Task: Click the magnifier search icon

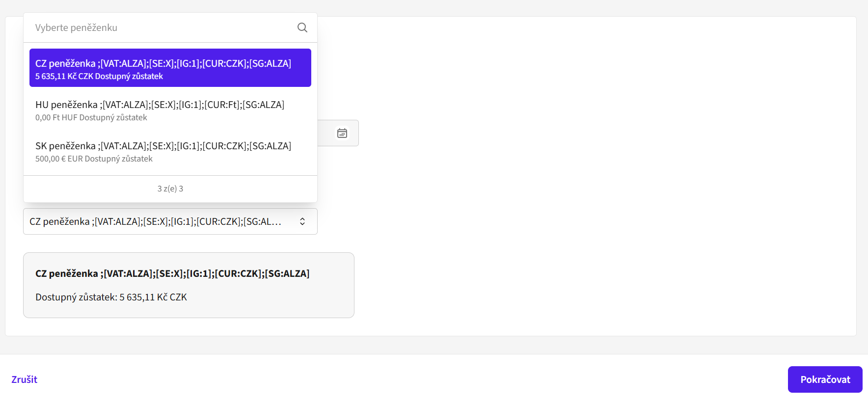Action: pyautogui.click(x=302, y=27)
